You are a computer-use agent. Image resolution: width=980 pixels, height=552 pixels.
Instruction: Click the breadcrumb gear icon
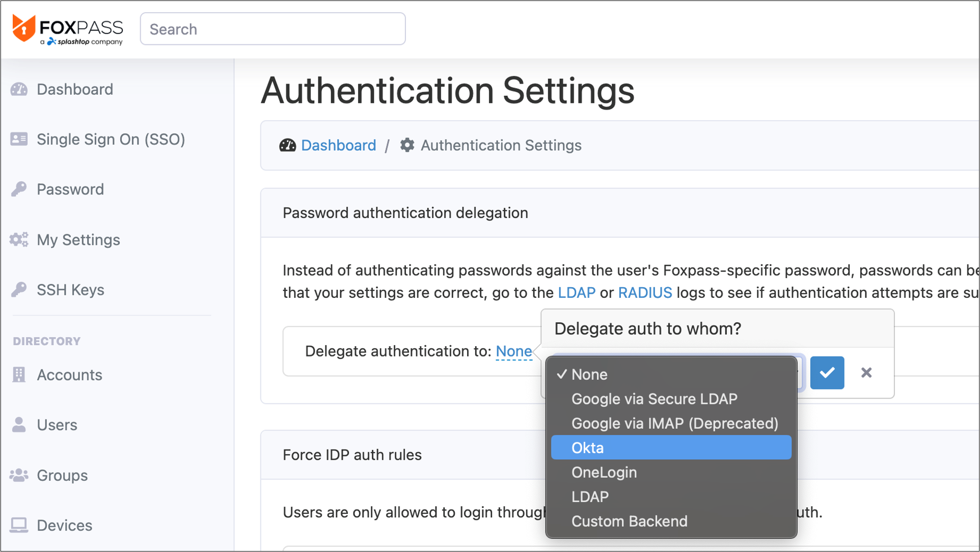[x=407, y=145]
